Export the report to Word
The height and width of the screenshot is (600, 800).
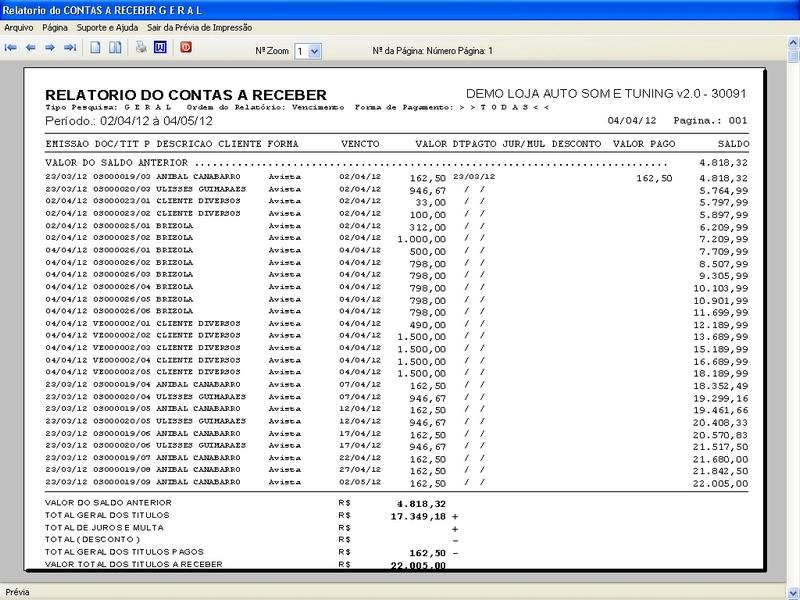160,47
